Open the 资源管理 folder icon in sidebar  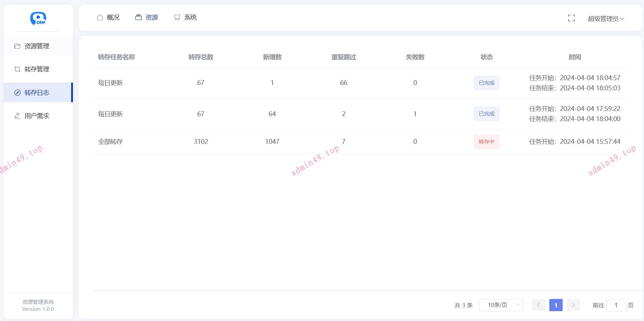[x=17, y=46]
